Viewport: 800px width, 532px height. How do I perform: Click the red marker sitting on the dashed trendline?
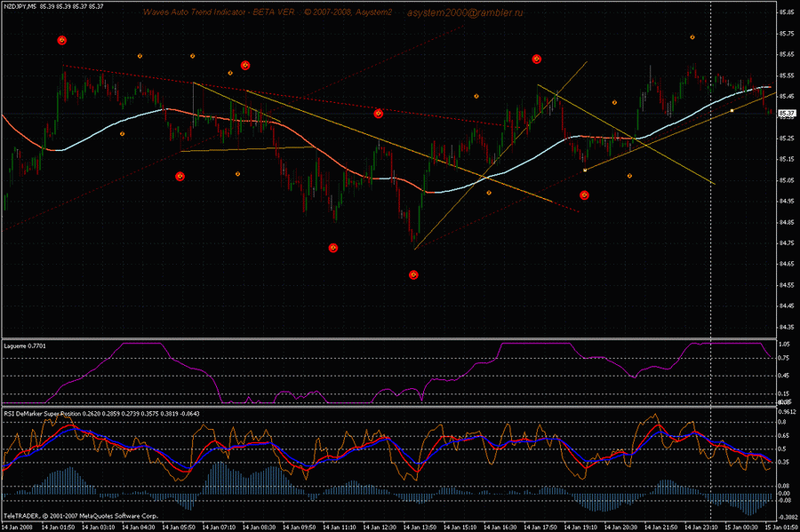pyautogui.click(x=378, y=113)
